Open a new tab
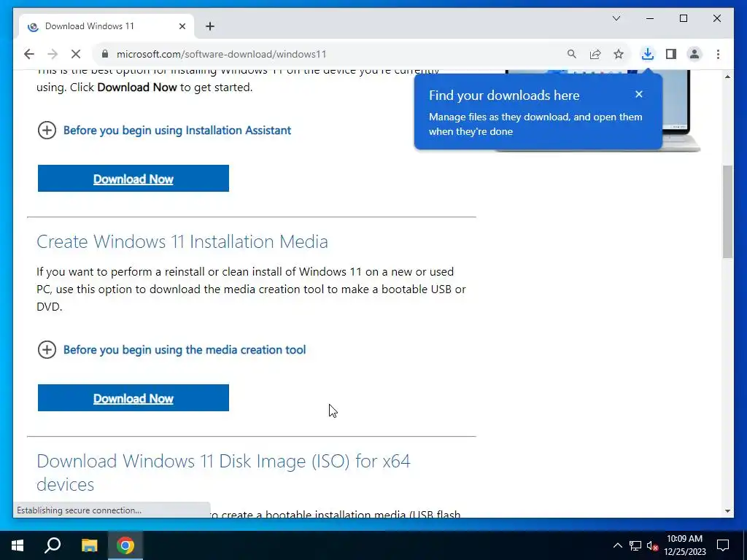The height and width of the screenshot is (560, 747). tap(210, 26)
